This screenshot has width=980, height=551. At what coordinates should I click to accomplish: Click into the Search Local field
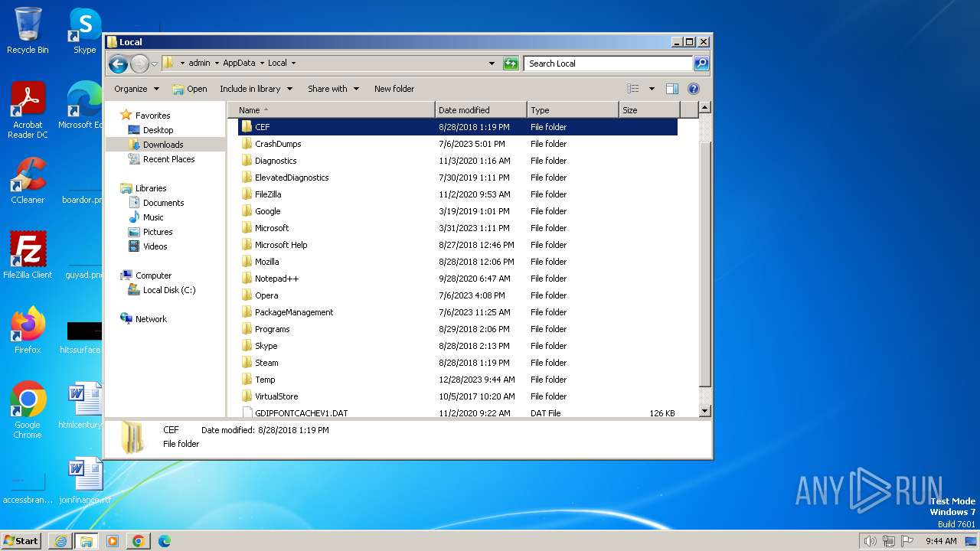coord(609,64)
